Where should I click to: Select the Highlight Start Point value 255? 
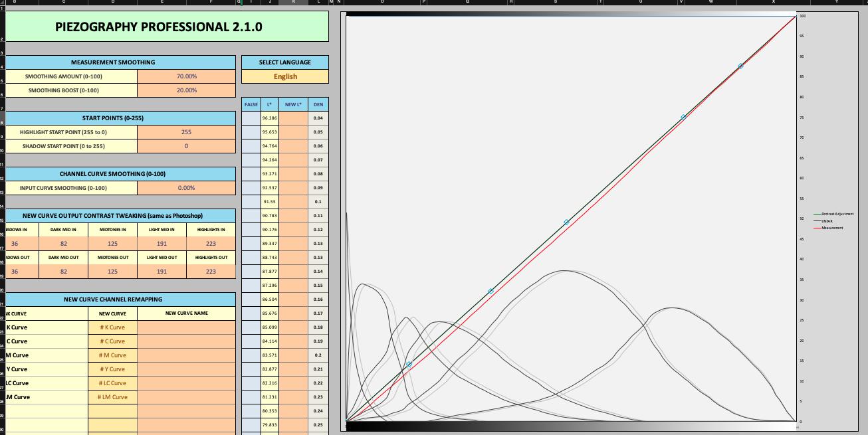click(x=187, y=132)
